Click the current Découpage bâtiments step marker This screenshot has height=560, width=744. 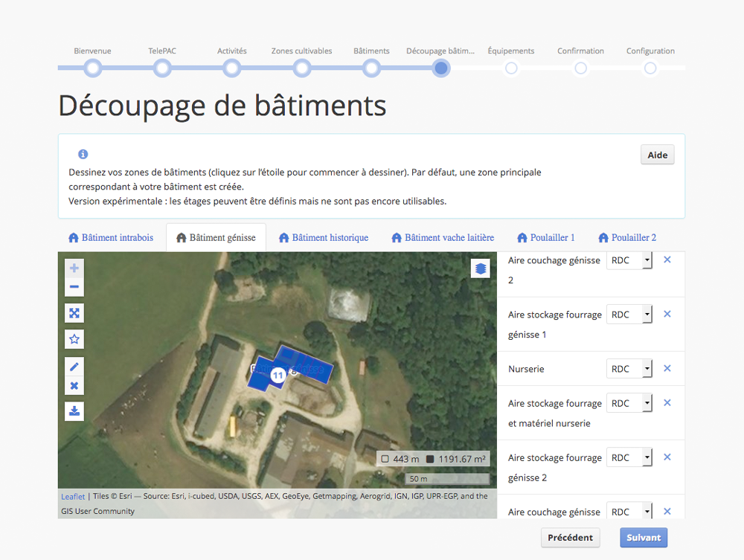pyautogui.click(x=440, y=68)
